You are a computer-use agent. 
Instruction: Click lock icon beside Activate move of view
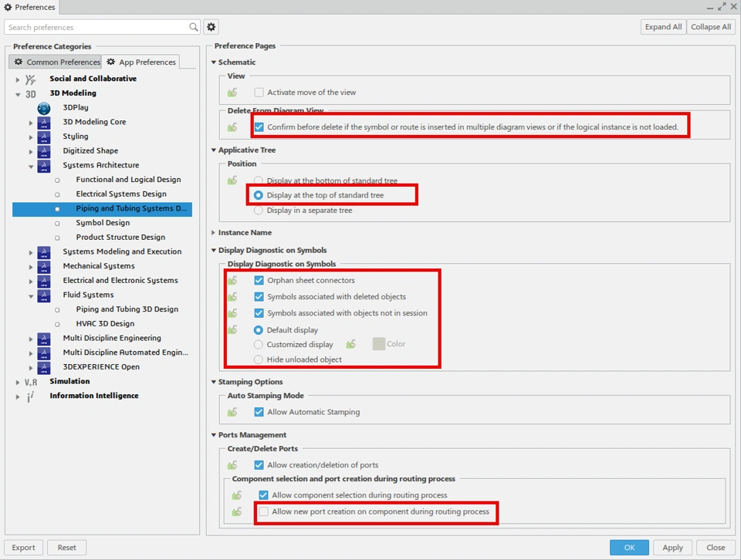(x=232, y=93)
